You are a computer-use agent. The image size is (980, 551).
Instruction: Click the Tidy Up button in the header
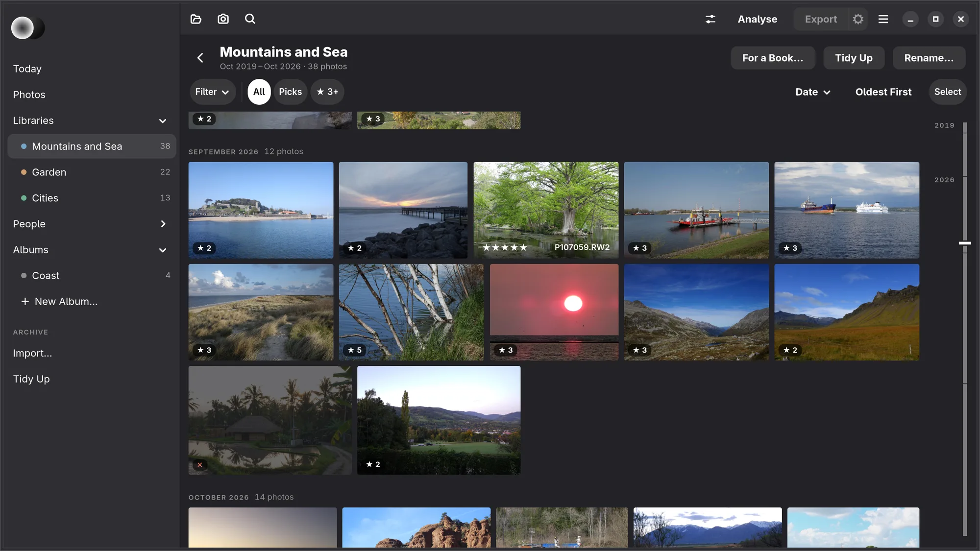854,58
